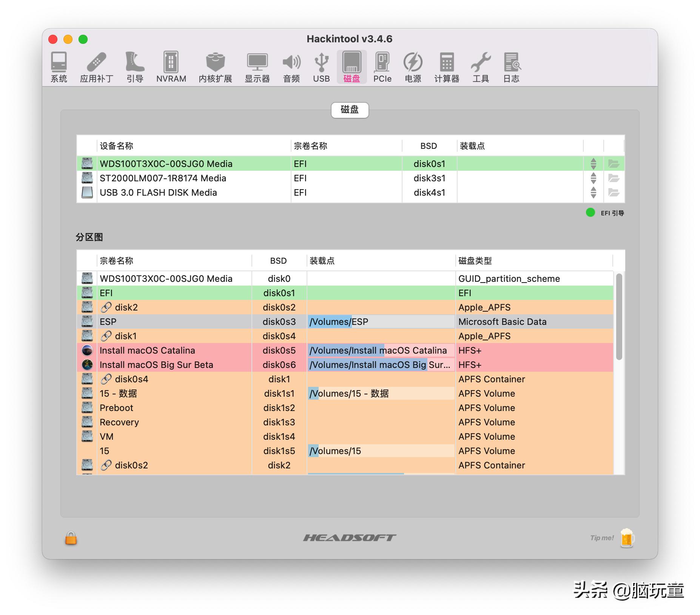Screen dimensions: 700x615
Task: Switch to the 系统 toolbar section
Action: 59,67
